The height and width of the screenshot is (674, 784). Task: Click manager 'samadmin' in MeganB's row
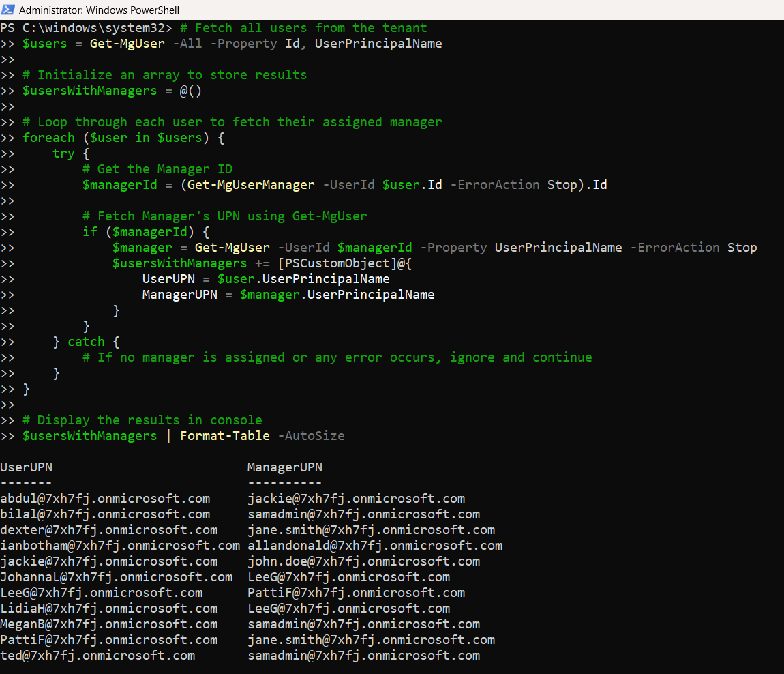click(x=363, y=624)
